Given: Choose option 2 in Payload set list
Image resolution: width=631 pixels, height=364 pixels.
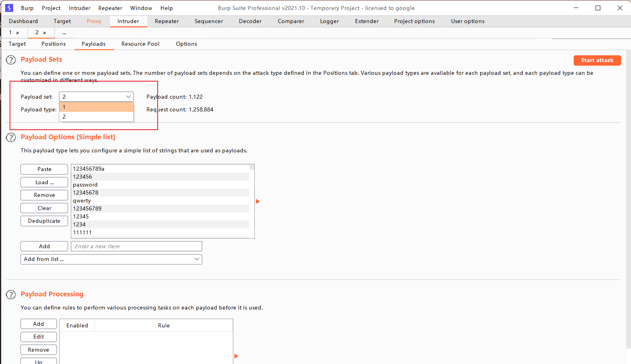Looking at the screenshot, I should [96, 117].
